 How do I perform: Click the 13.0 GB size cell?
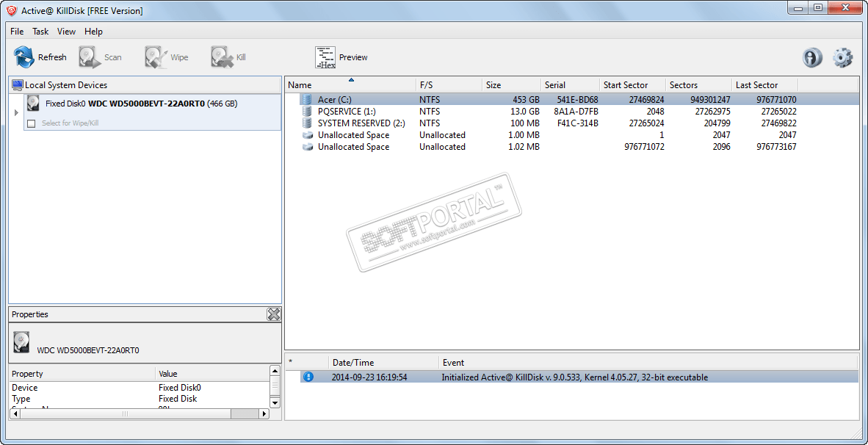coord(524,112)
